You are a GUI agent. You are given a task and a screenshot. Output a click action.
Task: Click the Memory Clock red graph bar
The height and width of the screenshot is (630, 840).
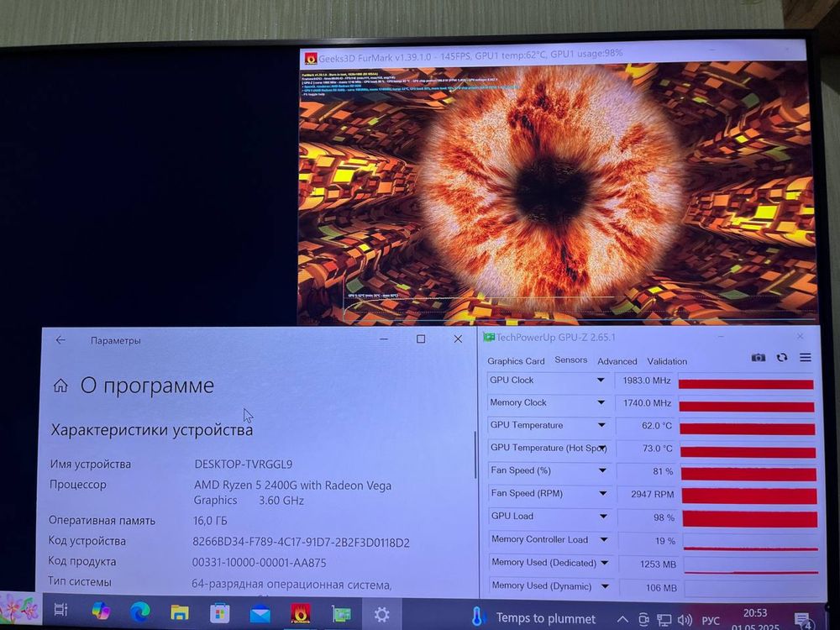tap(746, 407)
